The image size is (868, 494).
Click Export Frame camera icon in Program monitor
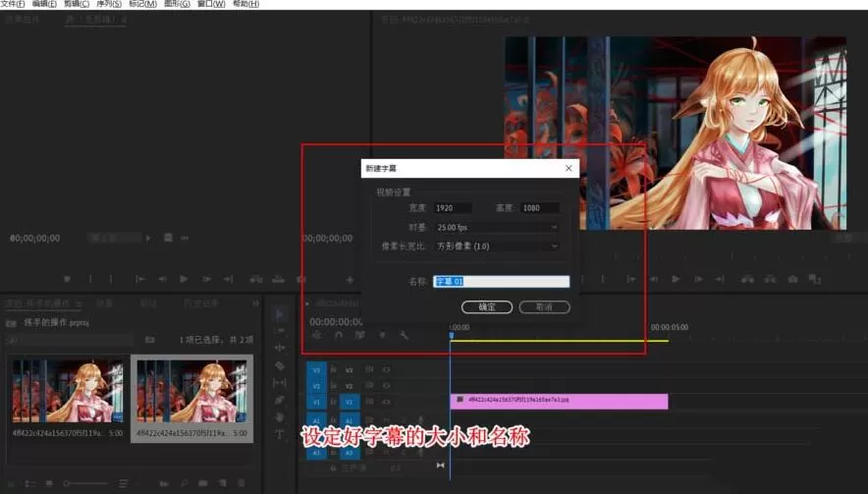pyautogui.click(x=792, y=279)
